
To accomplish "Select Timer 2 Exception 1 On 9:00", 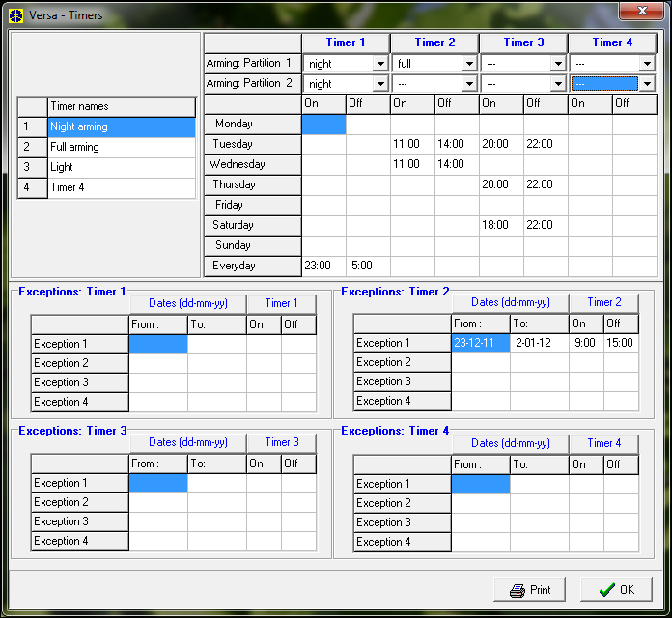I will coord(586,343).
